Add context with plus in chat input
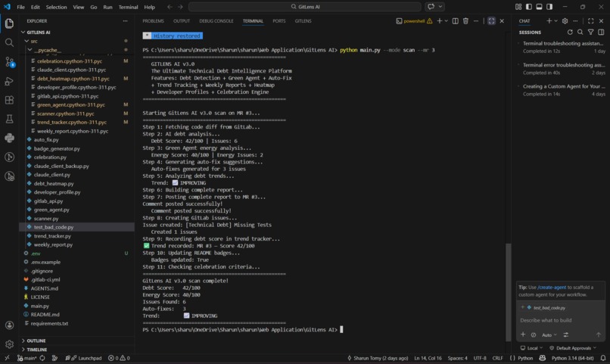 523,334
